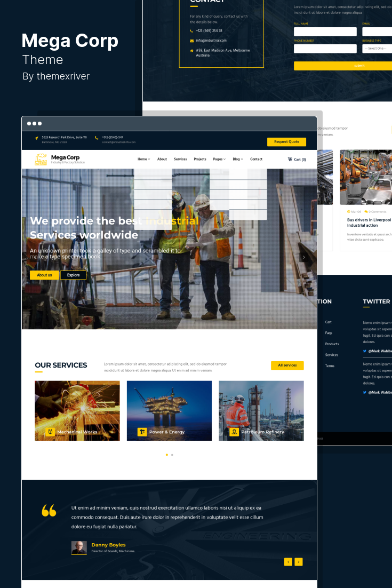Open the Business Type select box
Screen dimensions: 392x588
[x=377, y=49]
